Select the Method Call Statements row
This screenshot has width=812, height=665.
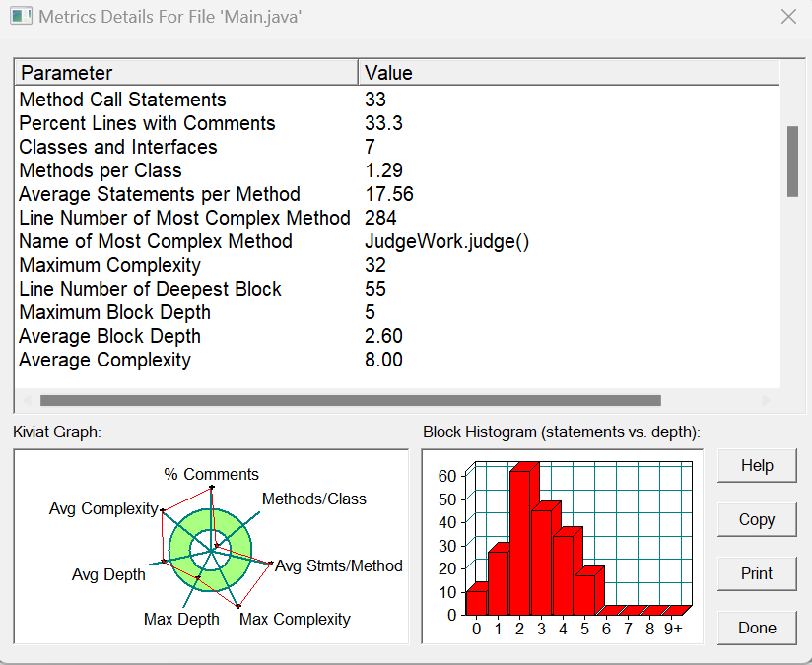(397, 100)
